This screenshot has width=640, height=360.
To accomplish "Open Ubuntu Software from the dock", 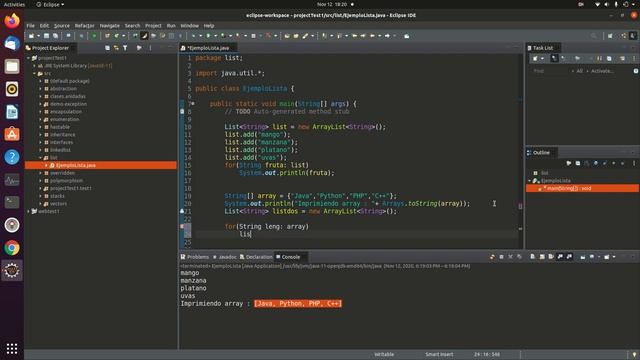I will [12, 134].
